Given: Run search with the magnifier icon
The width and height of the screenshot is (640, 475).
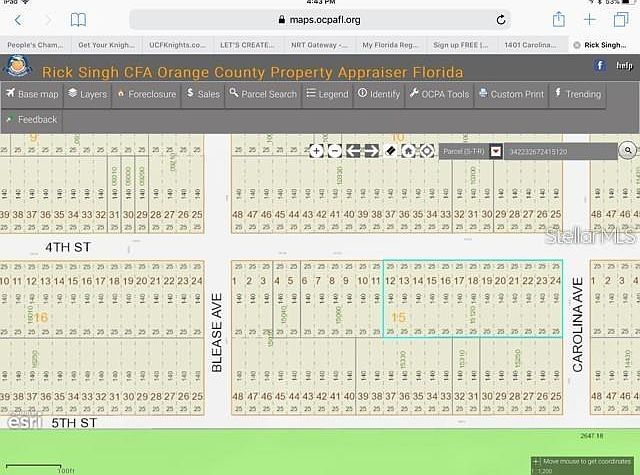Looking at the screenshot, I should pos(628,151).
